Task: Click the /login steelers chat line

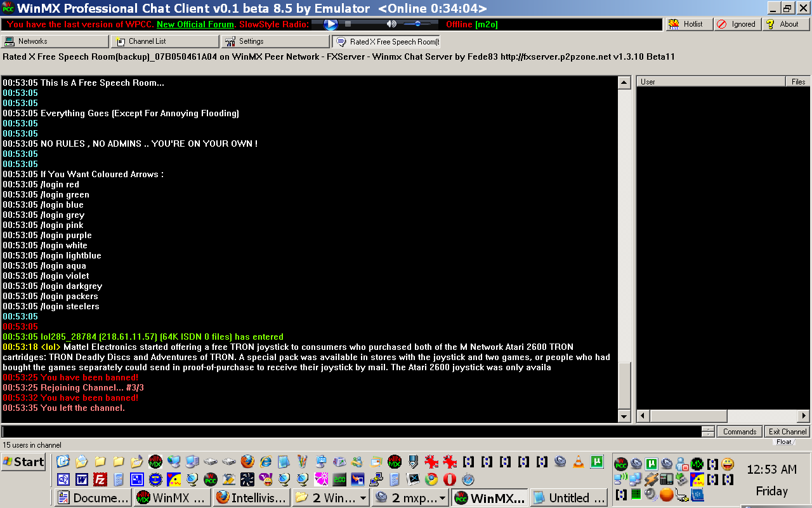Action: click(x=51, y=306)
